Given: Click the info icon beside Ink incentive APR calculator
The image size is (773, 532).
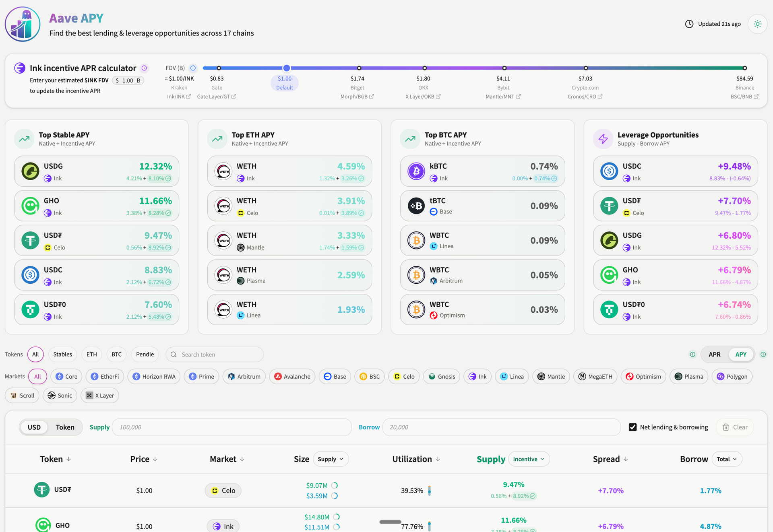Looking at the screenshot, I should pyautogui.click(x=144, y=68).
